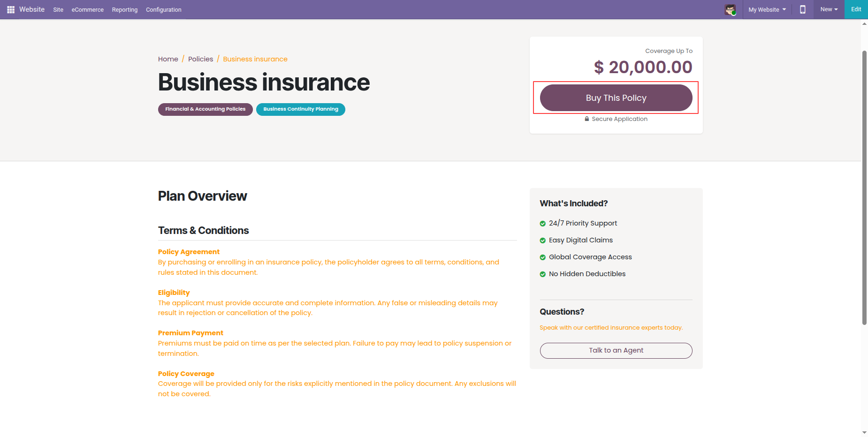Click the Global Coverage Access check icon
Screen dimensions: 868x437
(543, 257)
